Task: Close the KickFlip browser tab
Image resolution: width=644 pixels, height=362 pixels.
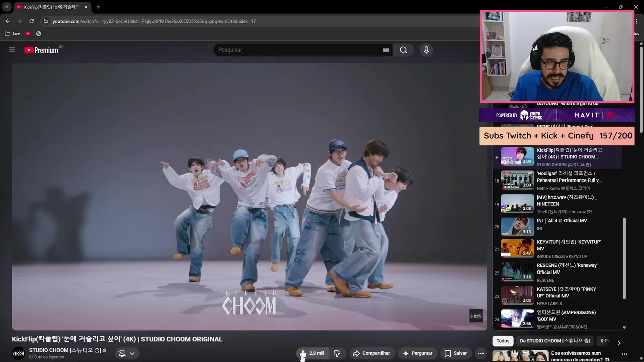Action: (x=85, y=7)
